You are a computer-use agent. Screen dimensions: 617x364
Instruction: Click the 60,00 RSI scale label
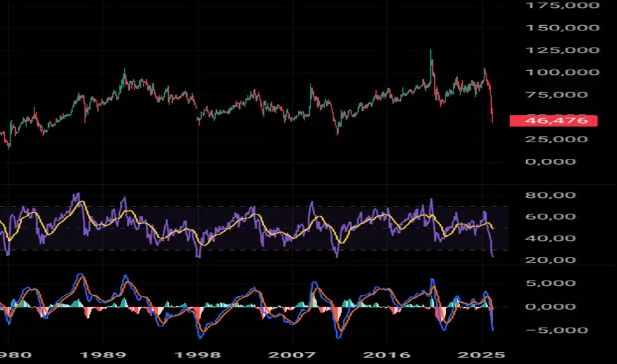point(551,216)
